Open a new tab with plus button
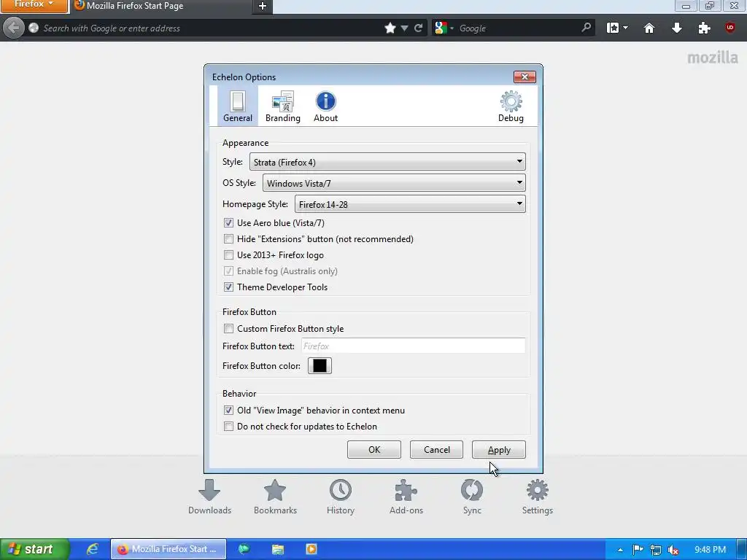 click(263, 6)
